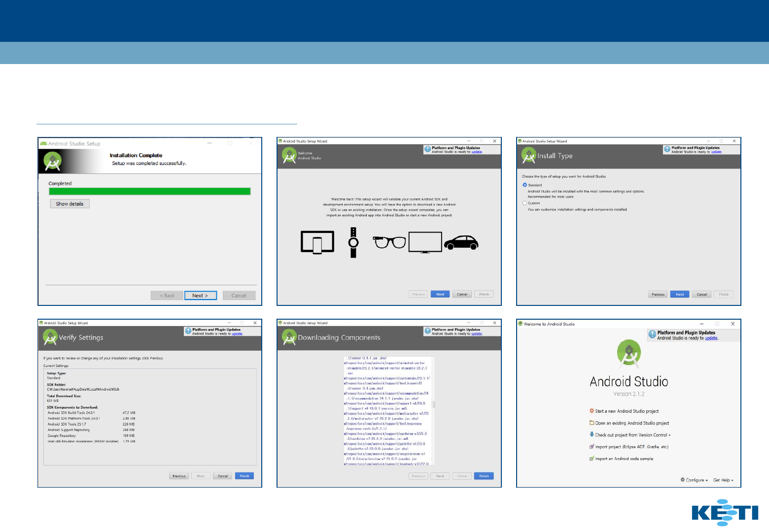Viewport: 769px width, 532px height.
Task: Click the update info icon in Downloading Components window
Action: point(428,331)
